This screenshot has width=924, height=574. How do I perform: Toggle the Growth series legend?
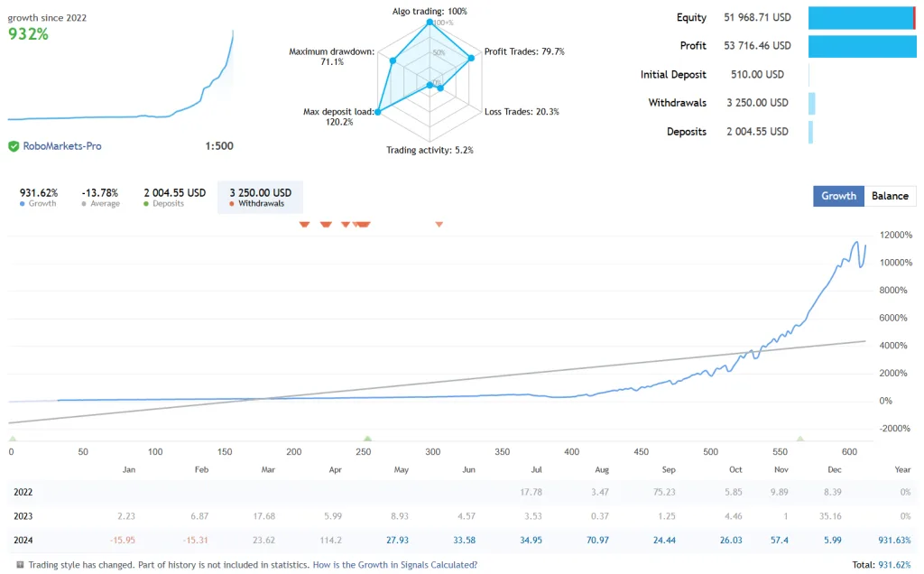[38, 198]
